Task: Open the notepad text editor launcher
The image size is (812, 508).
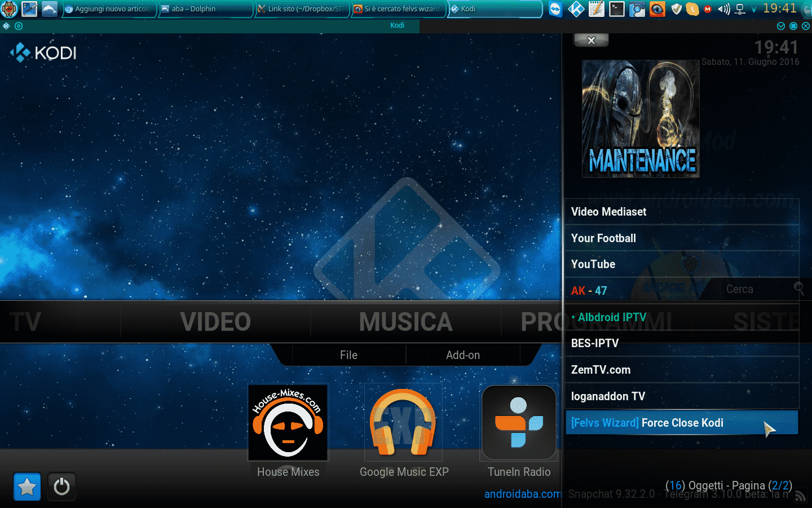Action: (596, 9)
